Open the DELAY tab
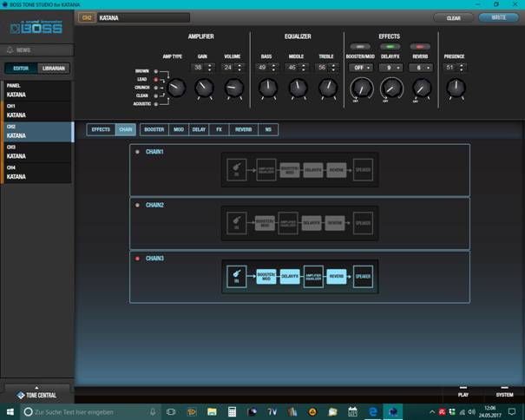The height and width of the screenshot is (420, 525). (x=199, y=129)
